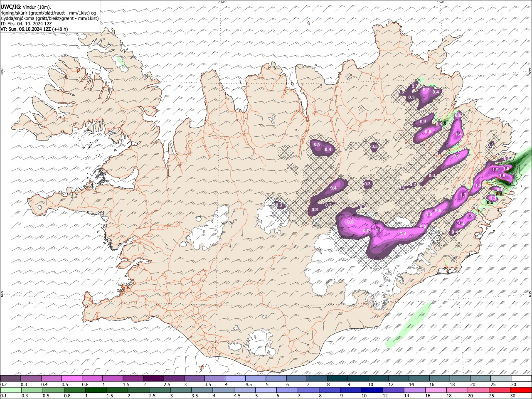Click the '1.7' snowfall value in the east
The width and height of the screenshot is (532, 399).
tap(464, 195)
